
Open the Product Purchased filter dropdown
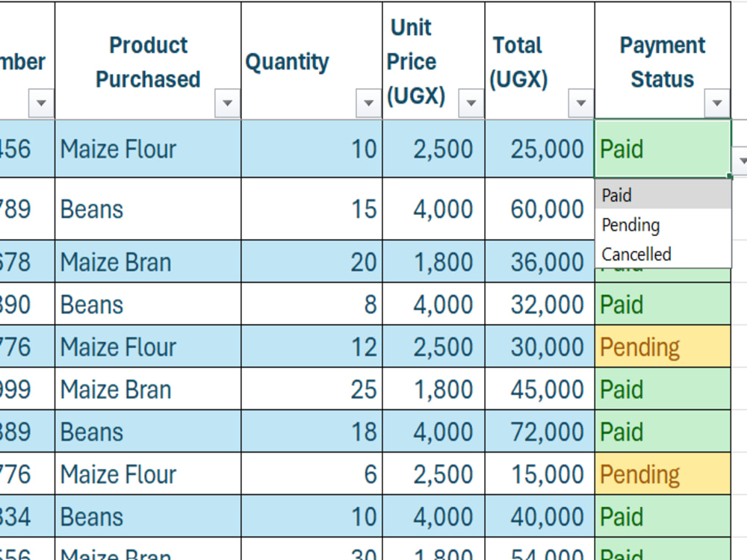pos(227,103)
